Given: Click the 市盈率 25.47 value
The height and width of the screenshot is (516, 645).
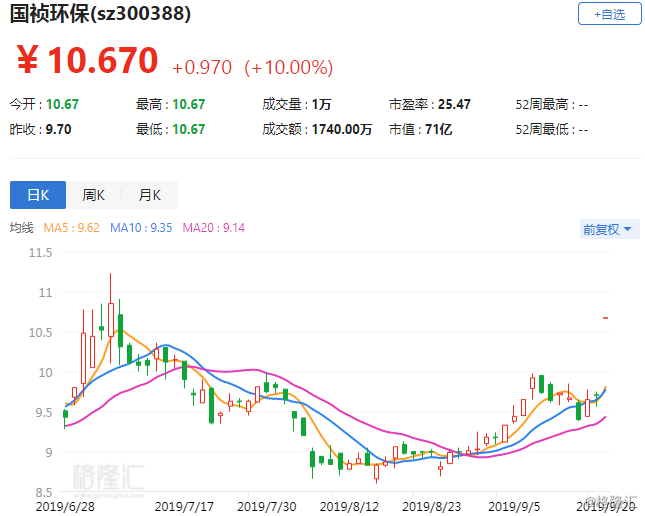Looking at the screenshot, I should click(454, 105).
